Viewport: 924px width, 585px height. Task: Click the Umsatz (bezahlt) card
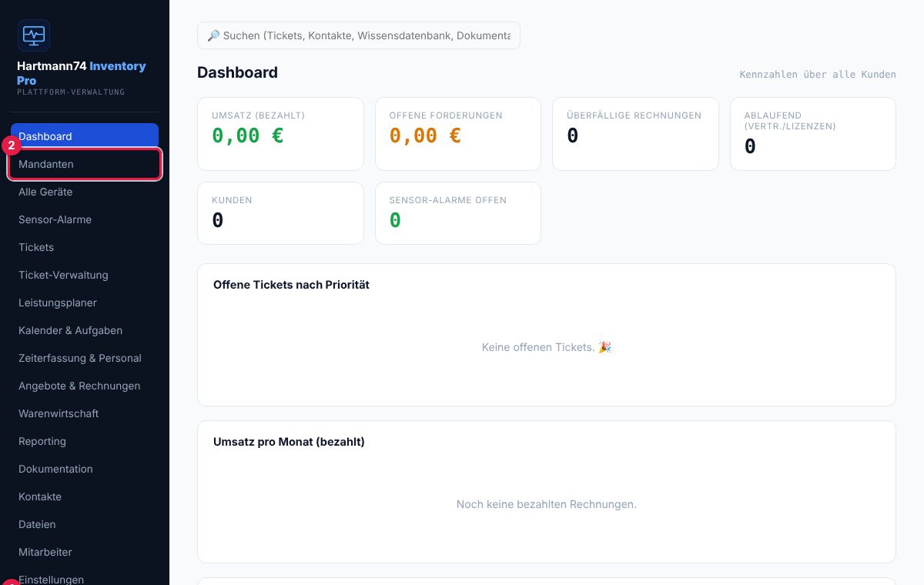click(280, 134)
